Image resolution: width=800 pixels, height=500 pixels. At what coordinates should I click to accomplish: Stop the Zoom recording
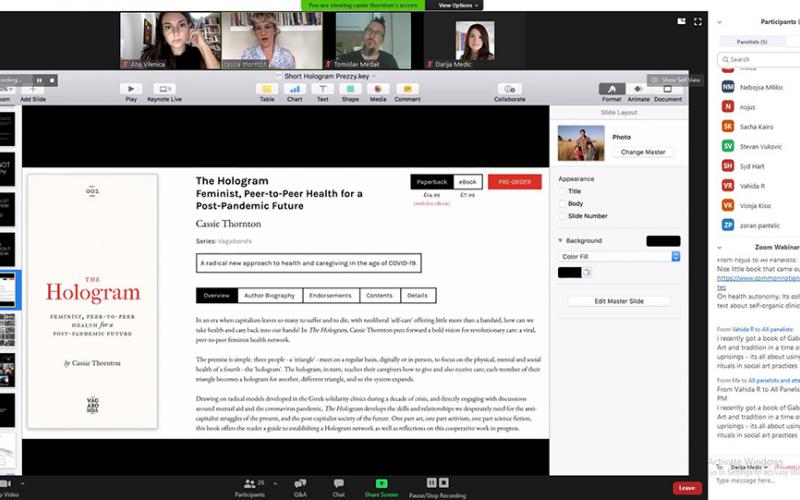(444, 483)
